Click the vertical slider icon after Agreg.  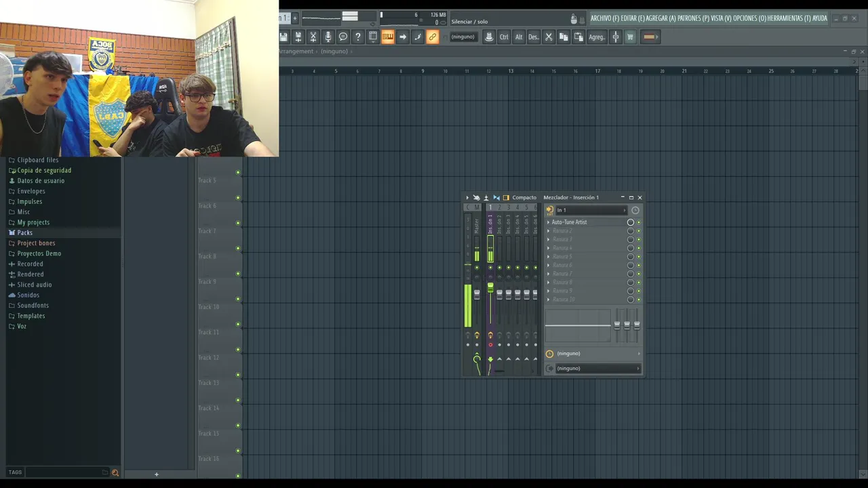pos(616,37)
